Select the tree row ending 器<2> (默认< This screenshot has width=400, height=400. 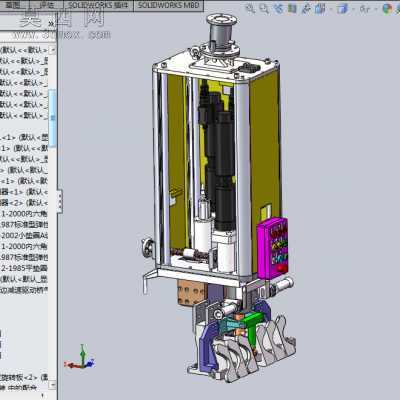(x=24, y=203)
